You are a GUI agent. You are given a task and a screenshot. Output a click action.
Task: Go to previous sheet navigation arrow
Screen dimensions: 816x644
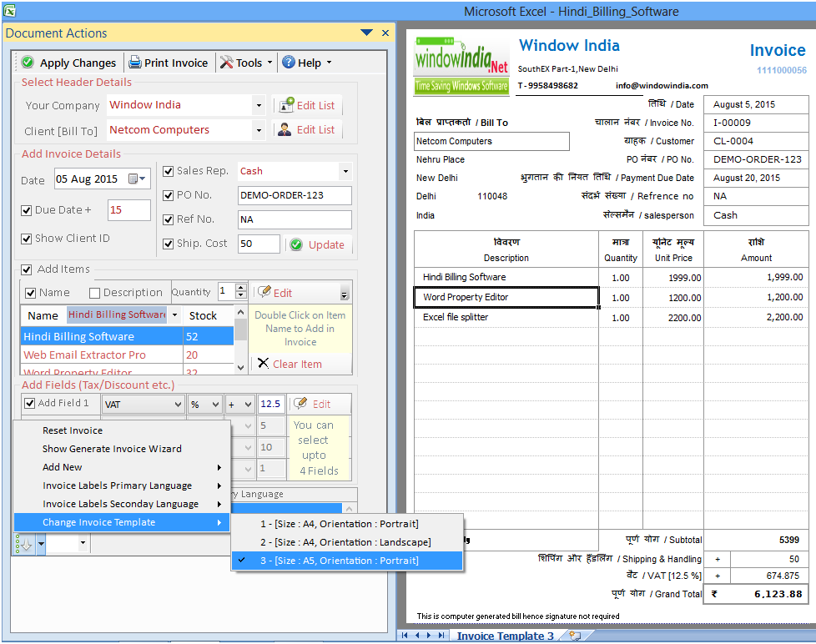coord(417,635)
